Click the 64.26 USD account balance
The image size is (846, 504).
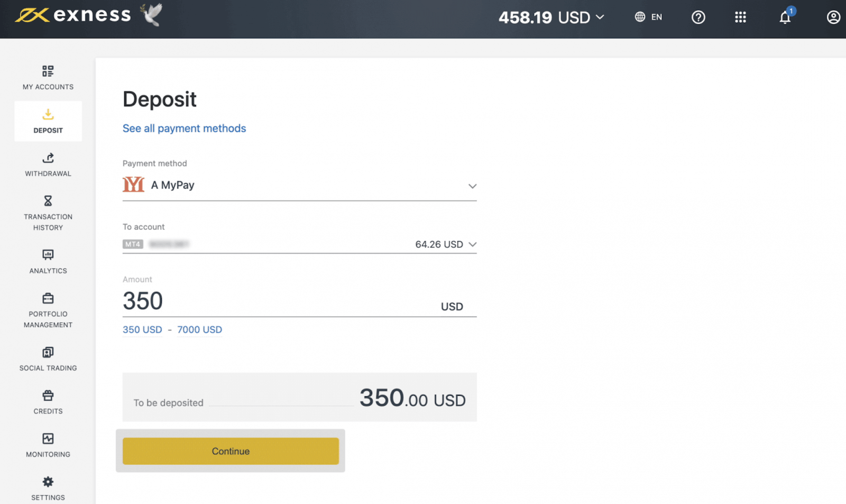(439, 244)
